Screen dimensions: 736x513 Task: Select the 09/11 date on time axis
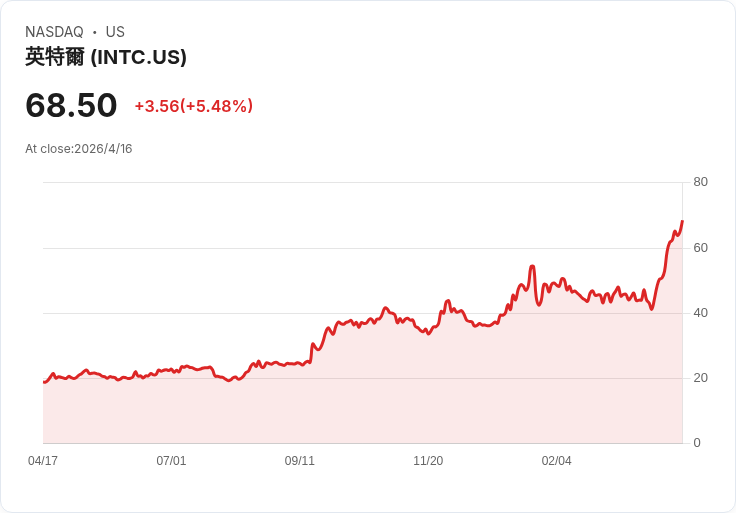(x=300, y=461)
